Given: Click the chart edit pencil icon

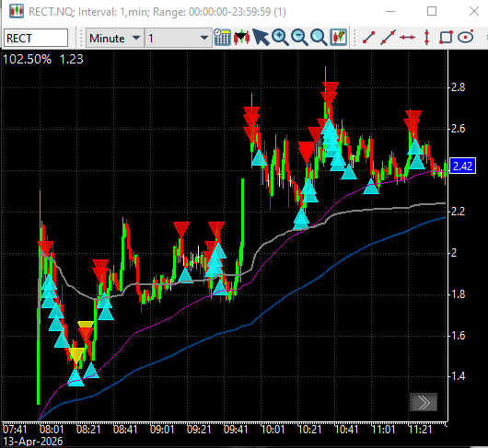Looking at the screenshot, I should click(338, 38).
